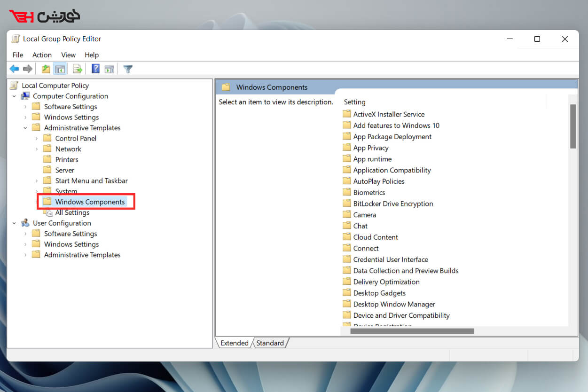Click the Forward navigation arrow
This screenshot has height=392, width=588.
(27, 69)
